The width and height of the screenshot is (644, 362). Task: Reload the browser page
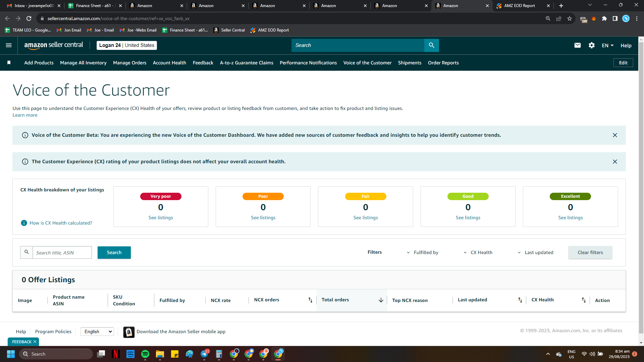29,18
